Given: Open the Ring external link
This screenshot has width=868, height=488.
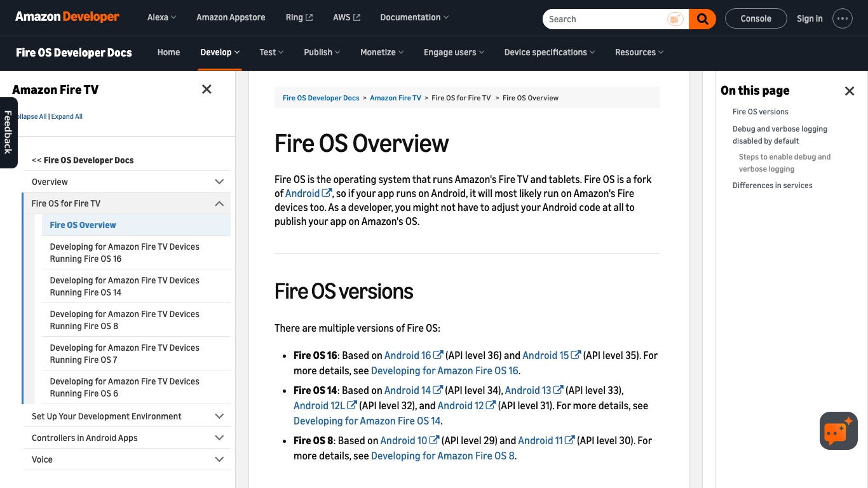Looking at the screenshot, I should pyautogui.click(x=299, y=18).
